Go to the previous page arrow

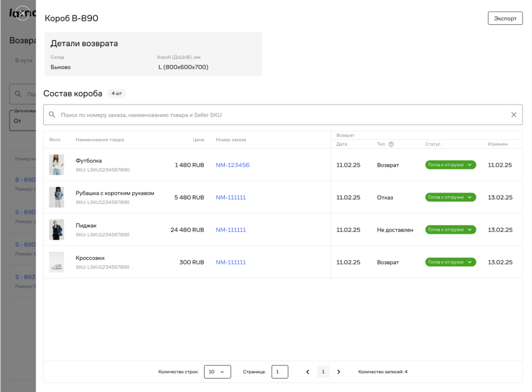tap(308, 372)
